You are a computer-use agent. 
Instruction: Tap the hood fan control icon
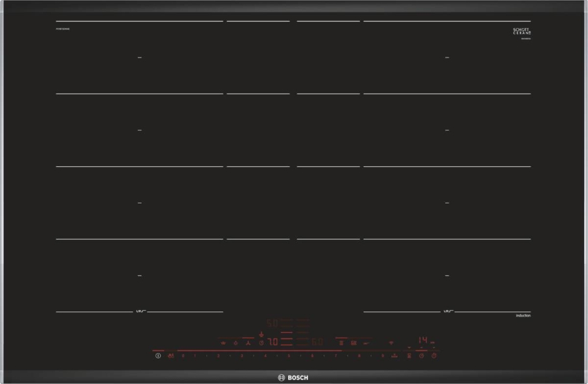click(x=248, y=343)
